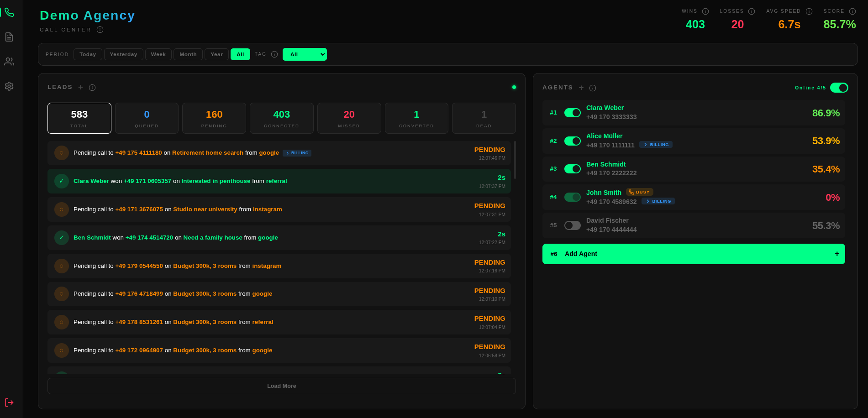The width and height of the screenshot is (868, 418).
Task: Click pending icon for +49 178 8531261 call
Action: [x=62, y=322]
